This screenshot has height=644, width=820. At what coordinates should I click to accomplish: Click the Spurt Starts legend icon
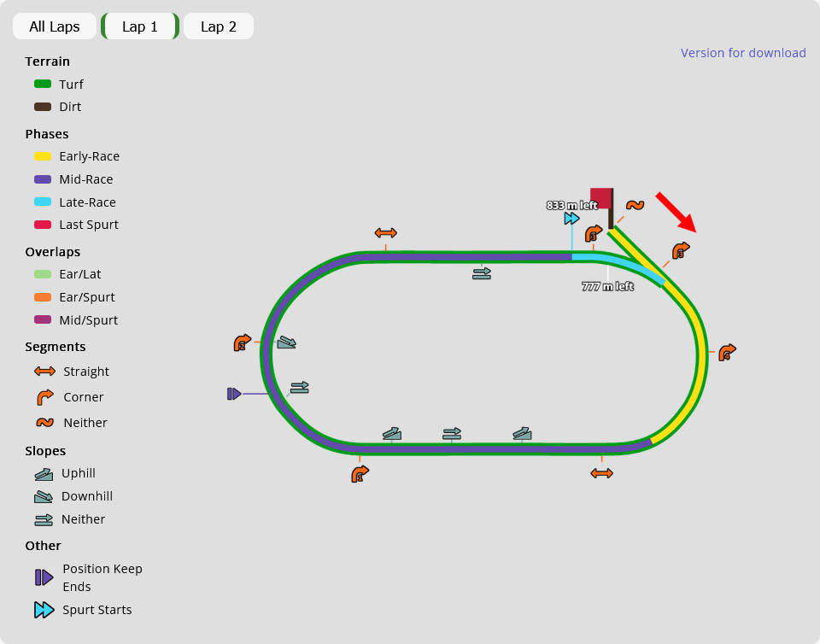[x=44, y=610]
